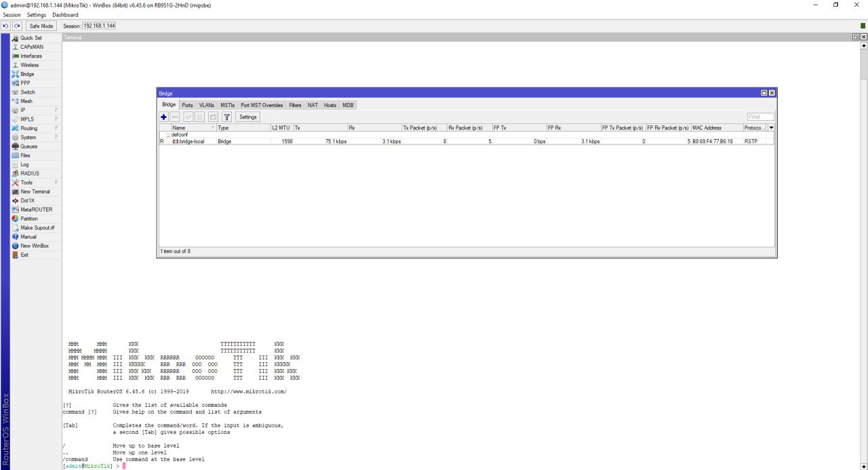
Task: Click the Settings button in Bridge window
Action: pos(248,117)
